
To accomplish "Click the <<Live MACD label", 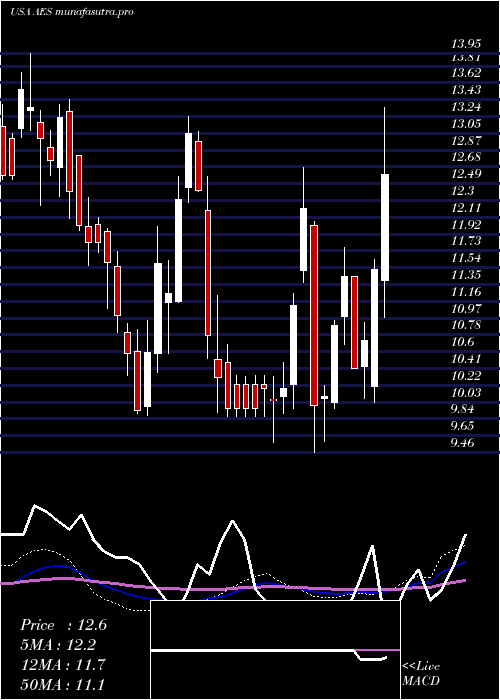I will click(421, 674).
